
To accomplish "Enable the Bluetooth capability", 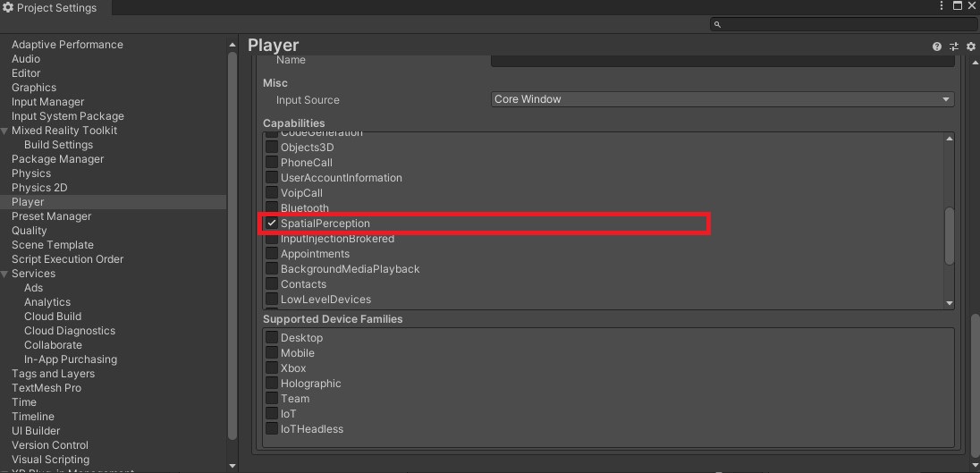I will 272,207.
